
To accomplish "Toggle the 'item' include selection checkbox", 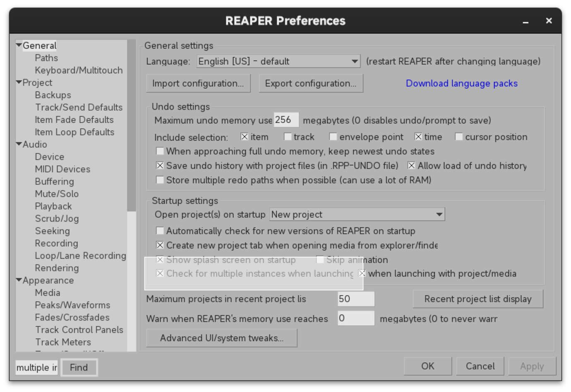I will pyautogui.click(x=244, y=136).
